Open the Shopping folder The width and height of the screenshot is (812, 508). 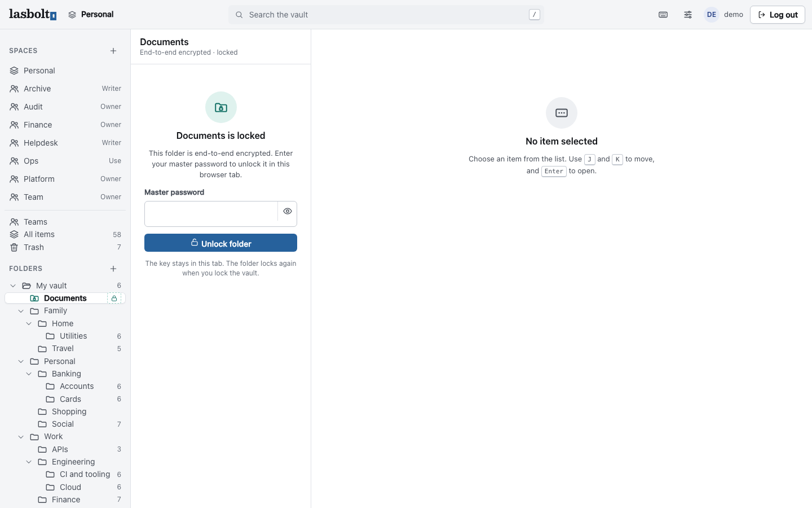pyautogui.click(x=65, y=411)
